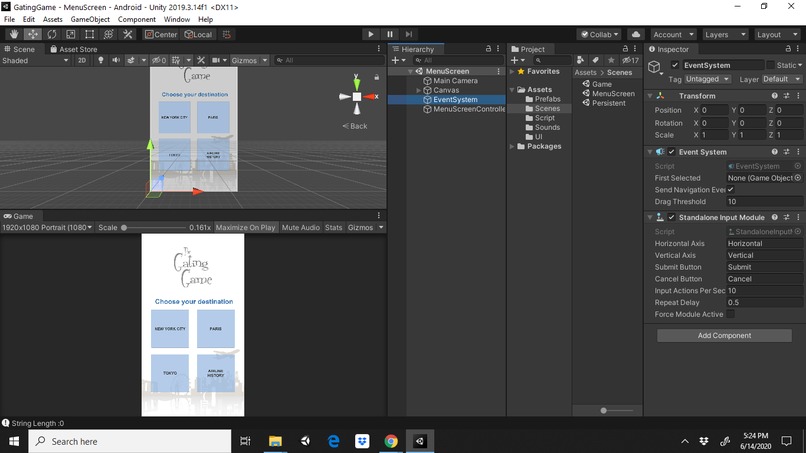
Task: Open the Component menu
Action: click(x=137, y=19)
